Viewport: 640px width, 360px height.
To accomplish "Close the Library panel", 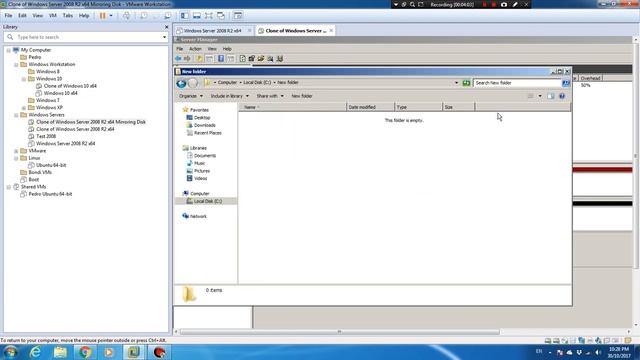I will click(166, 27).
